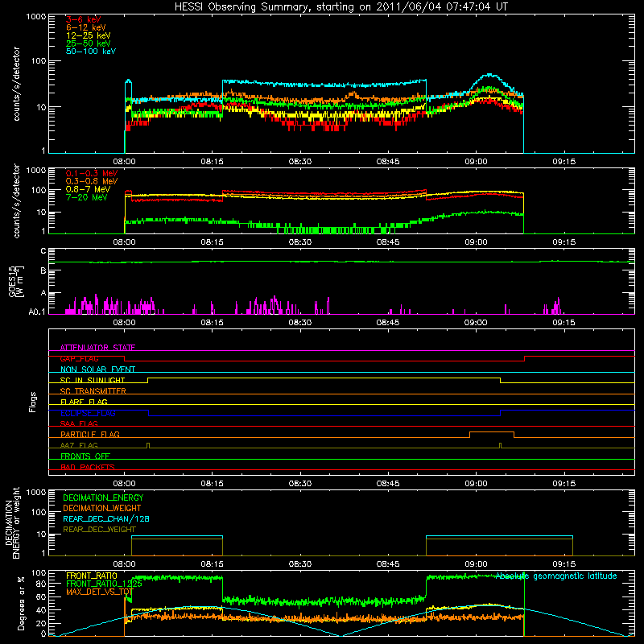Select the SAA_FLAG label
Image resolution: width=644 pixels, height=644 pixels.
pos(79,423)
